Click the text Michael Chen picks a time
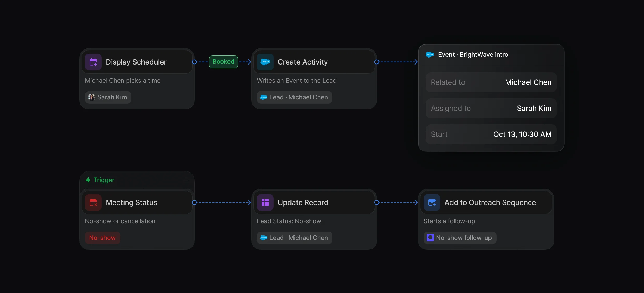The width and height of the screenshot is (644, 293). tap(123, 81)
